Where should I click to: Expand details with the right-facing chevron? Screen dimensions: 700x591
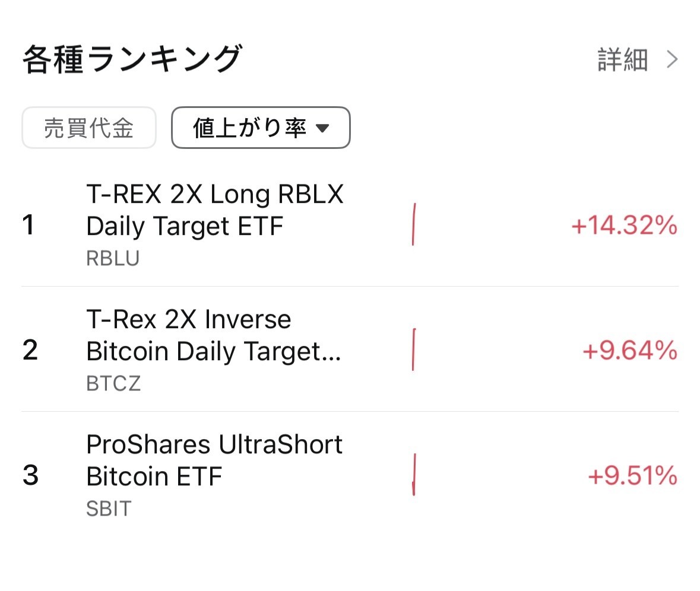click(672, 59)
